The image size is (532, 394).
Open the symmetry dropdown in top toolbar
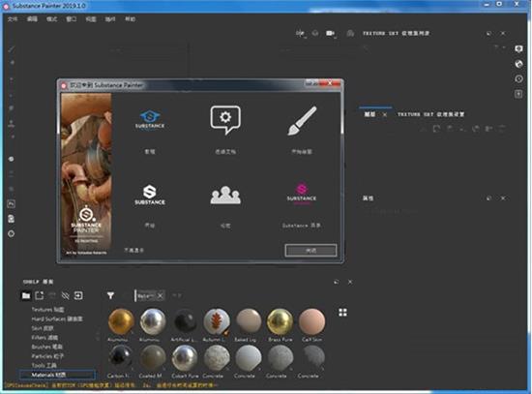[x=301, y=33]
